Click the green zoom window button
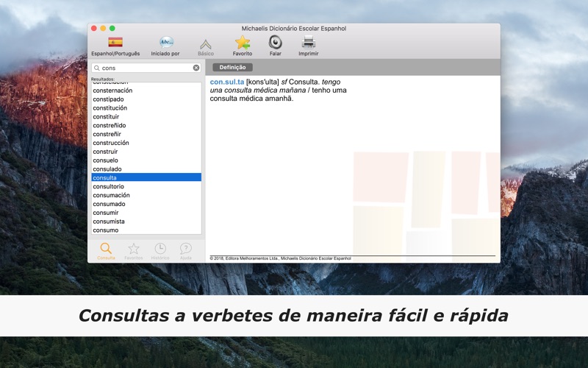This screenshot has width=588, height=368. [112, 28]
